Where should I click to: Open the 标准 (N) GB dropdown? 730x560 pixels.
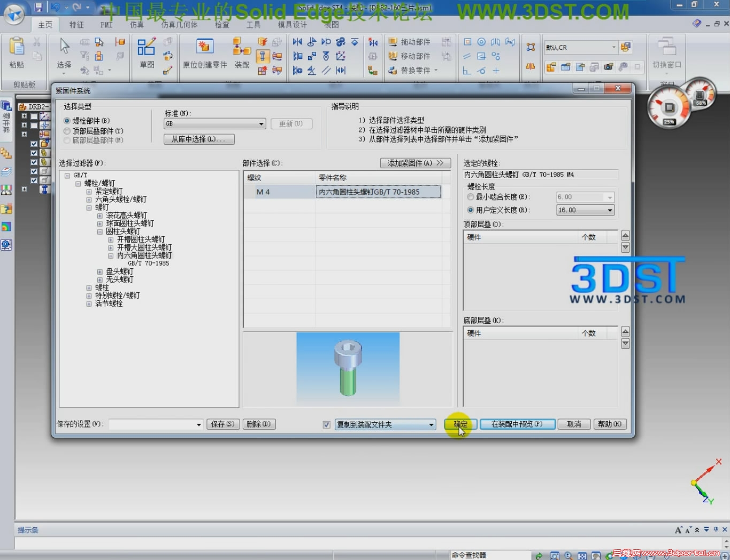(x=214, y=123)
